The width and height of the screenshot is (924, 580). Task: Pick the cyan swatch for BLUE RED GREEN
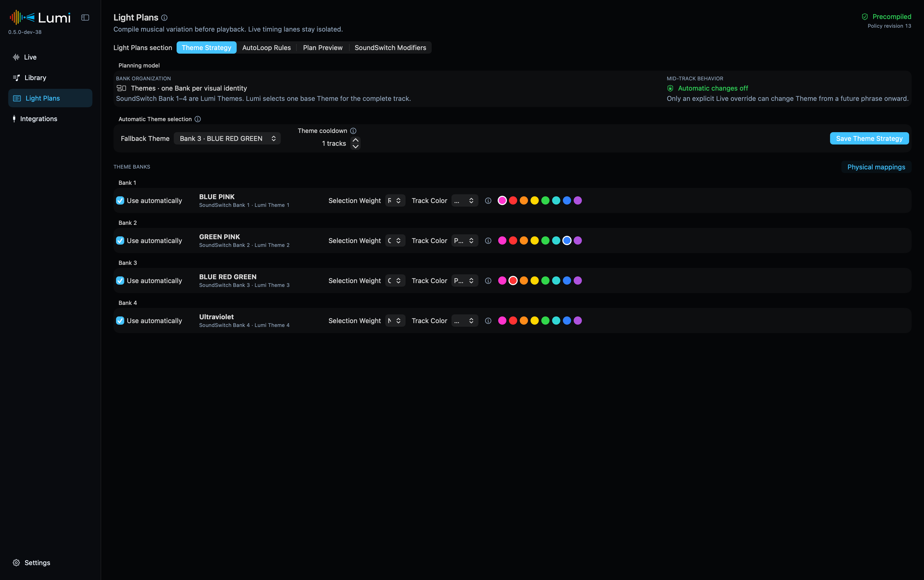[556, 281]
